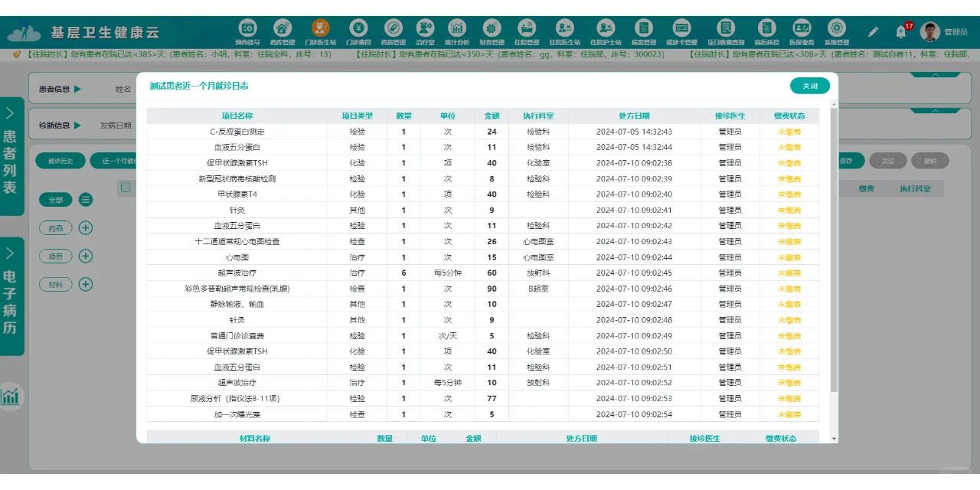Click the date 2024-07-05 14:32:43 cell
980x490 pixels.
pyautogui.click(x=634, y=132)
